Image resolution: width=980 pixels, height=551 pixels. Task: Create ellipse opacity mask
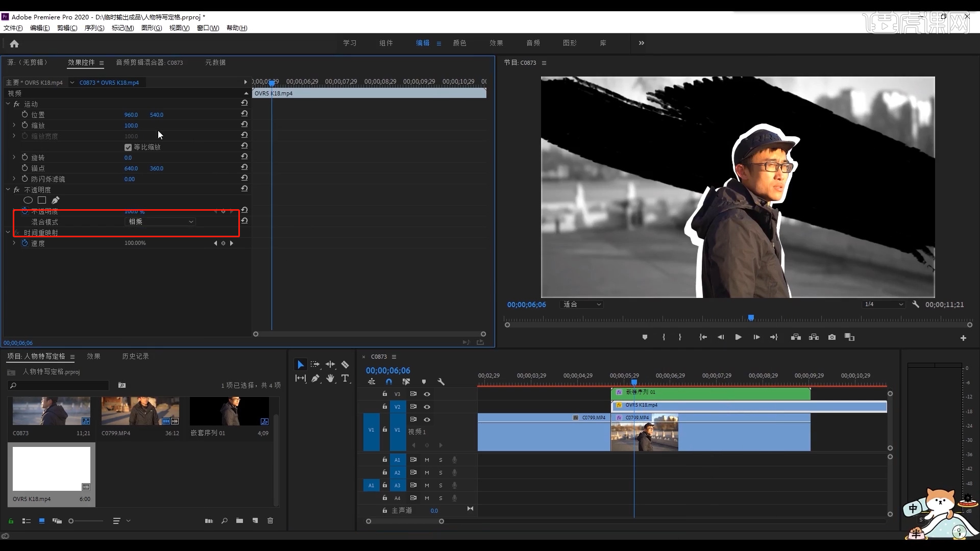(28, 201)
